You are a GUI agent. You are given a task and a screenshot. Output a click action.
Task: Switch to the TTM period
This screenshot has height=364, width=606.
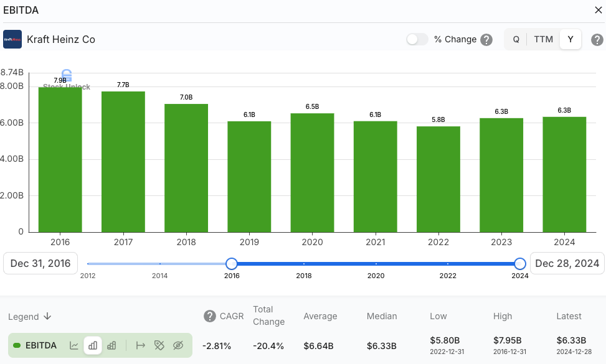tap(543, 39)
